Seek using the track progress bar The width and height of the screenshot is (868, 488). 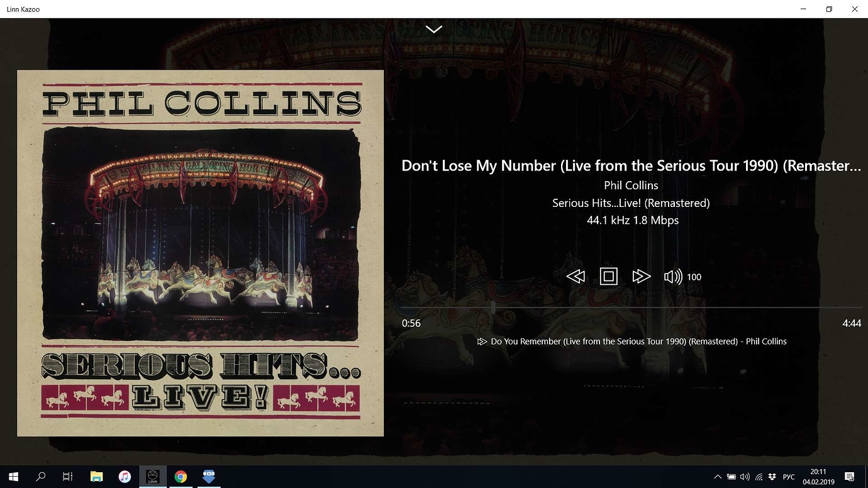pos(632,308)
